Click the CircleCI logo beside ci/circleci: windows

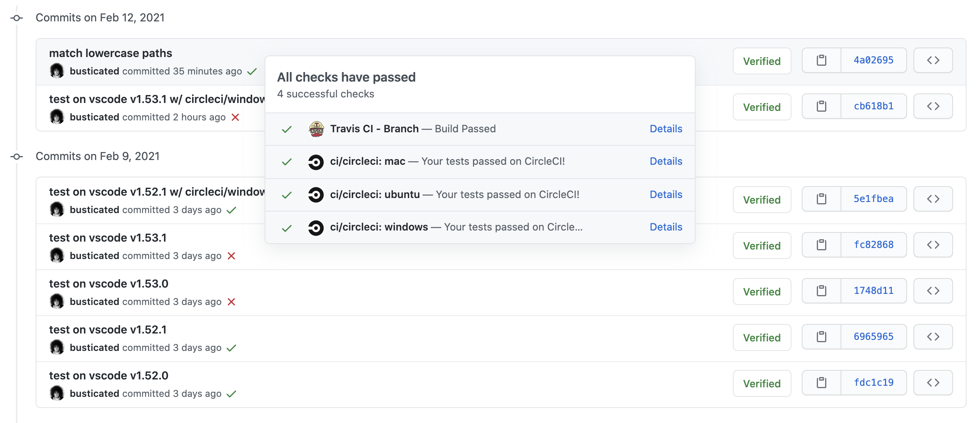point(316,228)
